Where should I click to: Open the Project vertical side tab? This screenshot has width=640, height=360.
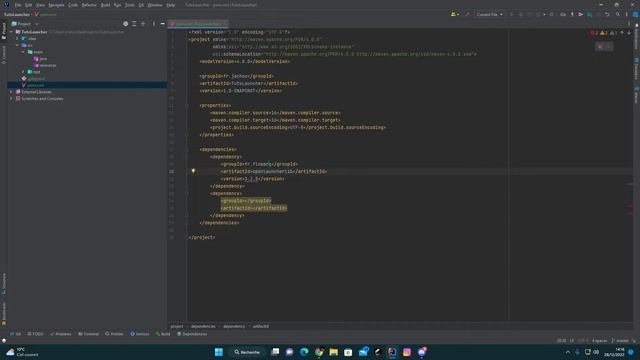click(4, 31)
